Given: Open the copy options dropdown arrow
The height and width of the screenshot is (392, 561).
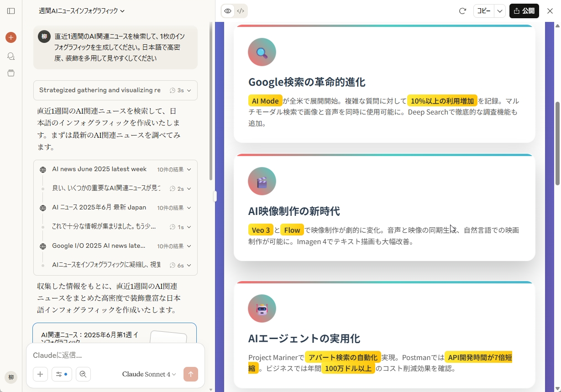Looking at the screenshot, I should click(x=500, y=11).
